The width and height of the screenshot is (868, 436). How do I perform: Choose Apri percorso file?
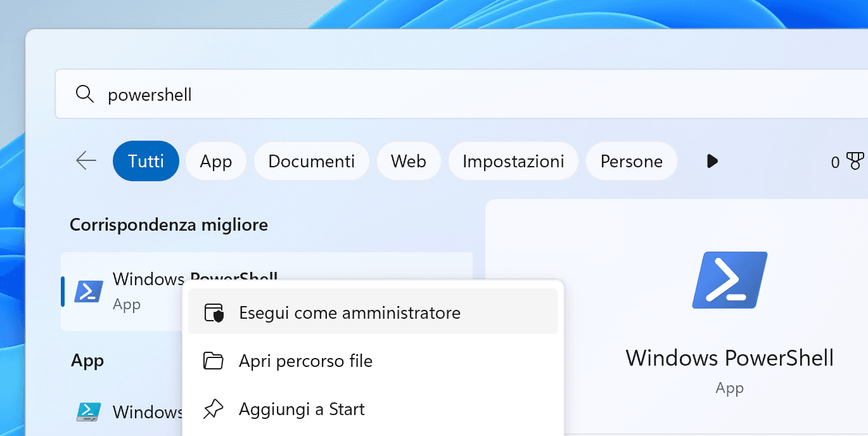click(x=373, y=361)
